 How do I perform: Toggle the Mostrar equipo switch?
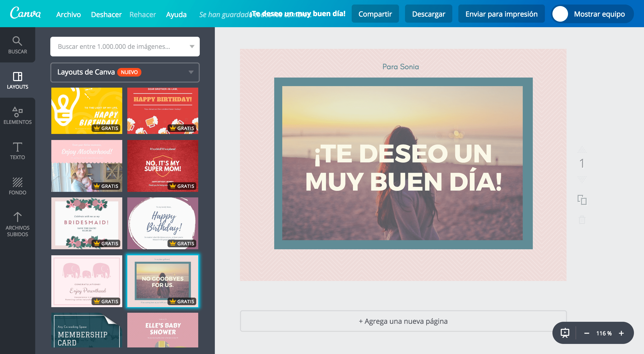pos(560,14)
